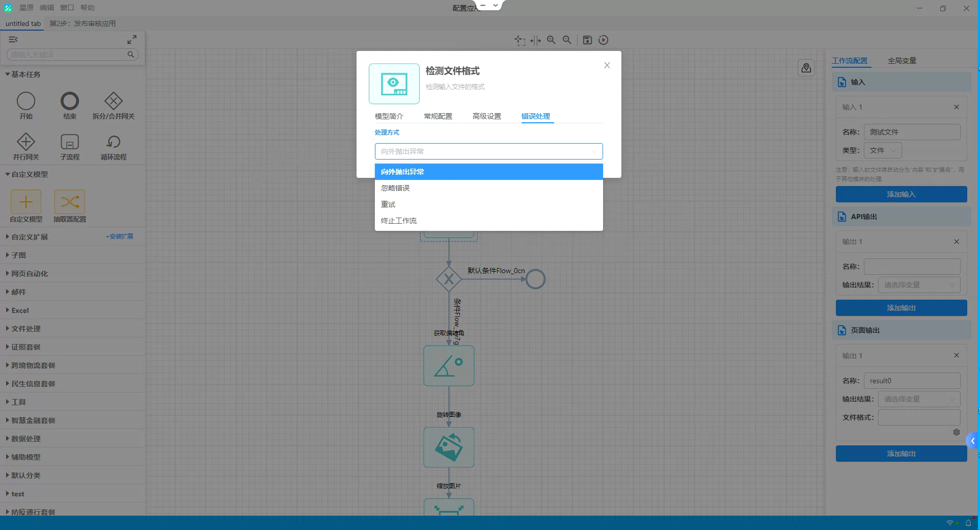The width and height of the screenshot is (980, 530).
Task: Select the 获取偏转角 node on canvas
Action: tap(449, 365)
